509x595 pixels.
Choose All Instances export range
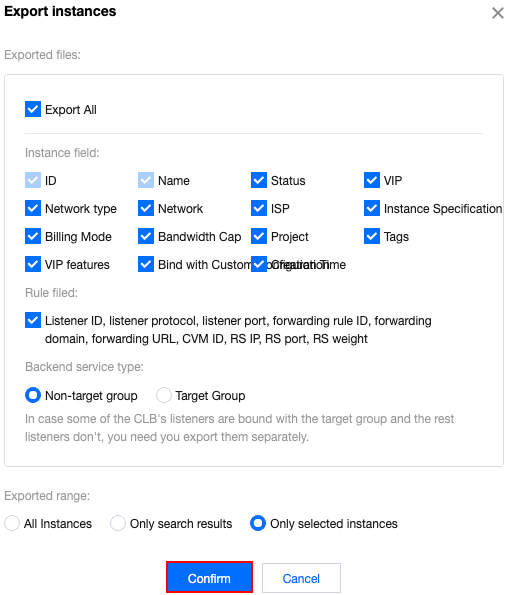coord(12,523)
